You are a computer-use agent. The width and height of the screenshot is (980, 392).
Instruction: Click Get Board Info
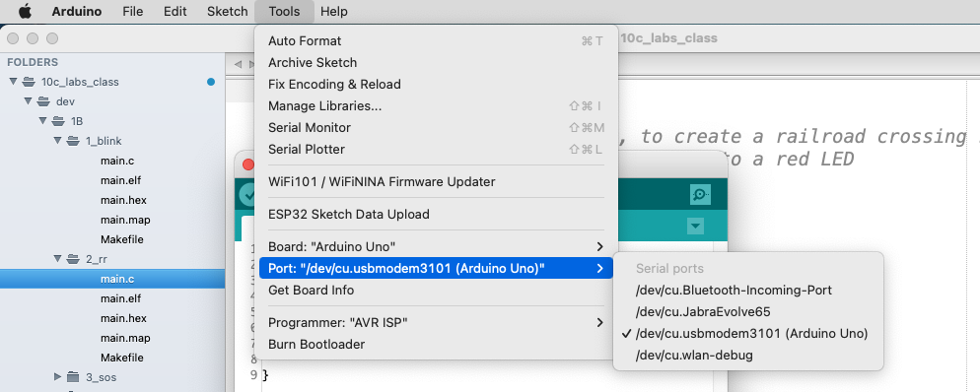pyautogui.click(x=436, y=291)
